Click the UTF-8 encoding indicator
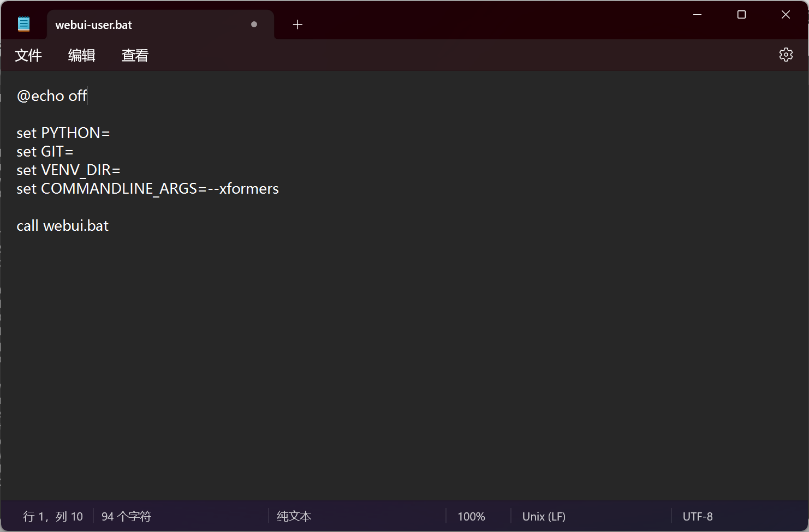 tap(697, 516)
